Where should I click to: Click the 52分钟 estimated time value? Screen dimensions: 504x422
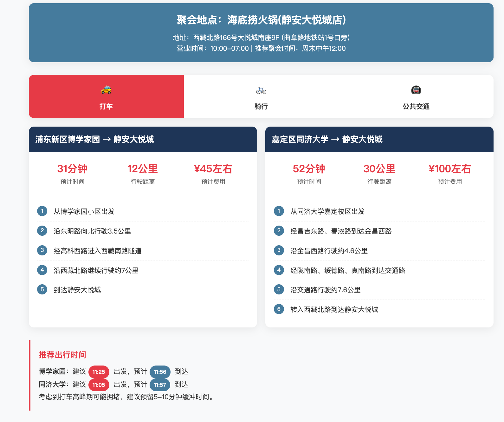tap(309, 169)
